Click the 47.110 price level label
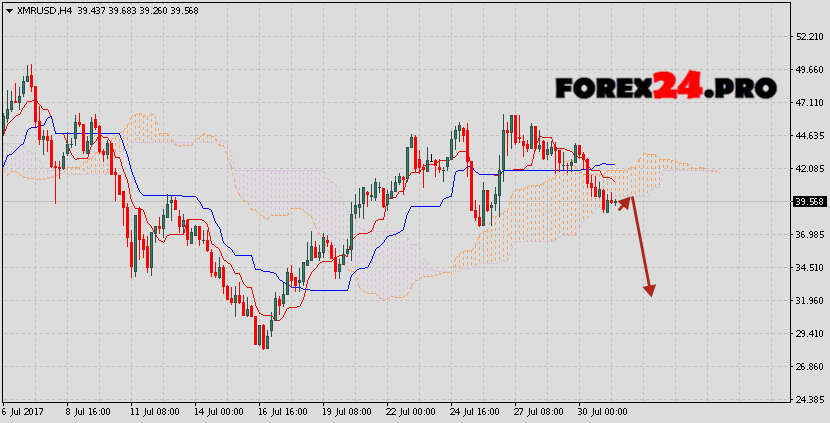Viewport: 830px width, 423px height. (x=808, y=102)
